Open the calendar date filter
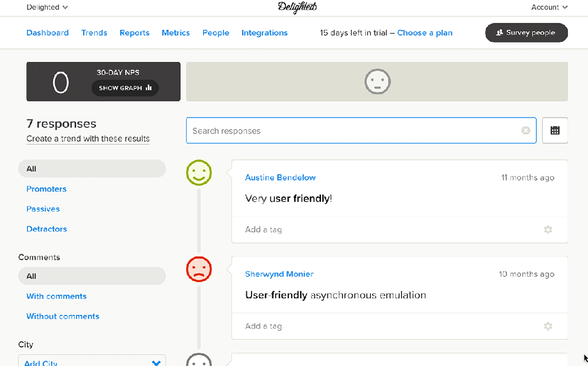The width and height of the screenshot is (588, 366). coord(555,130)
